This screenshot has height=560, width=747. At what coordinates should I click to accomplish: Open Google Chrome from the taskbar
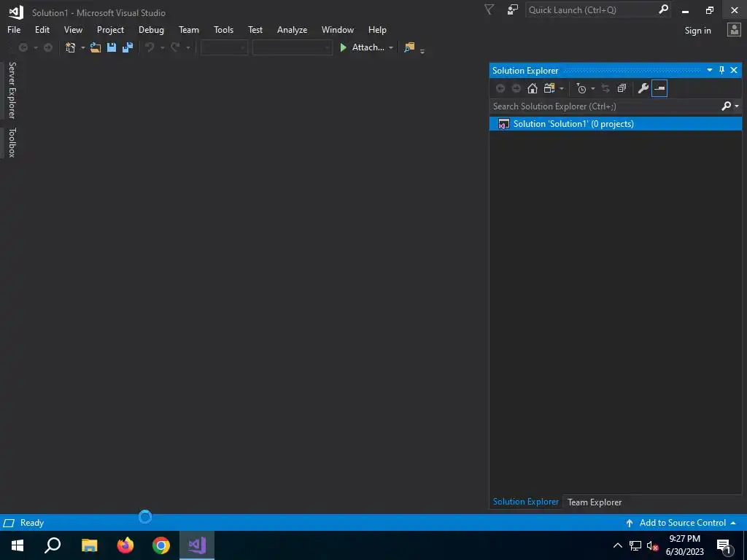click(161, 545)
